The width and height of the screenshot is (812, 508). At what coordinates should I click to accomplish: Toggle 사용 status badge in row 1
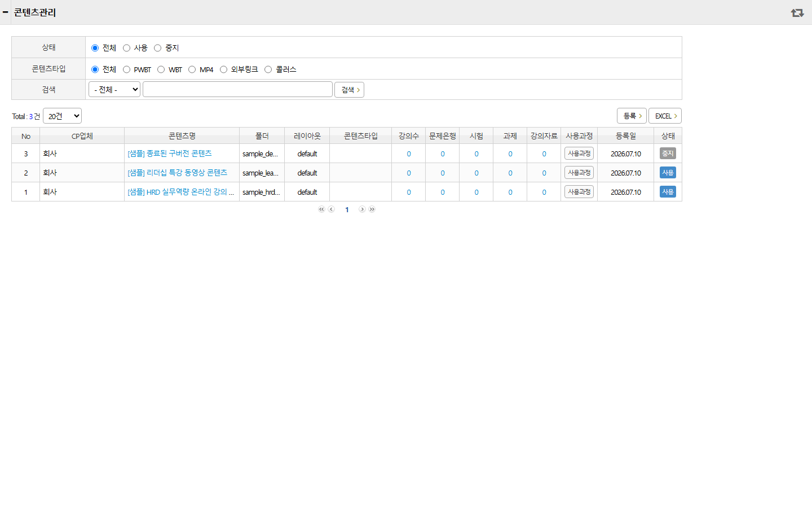[668, 192]
